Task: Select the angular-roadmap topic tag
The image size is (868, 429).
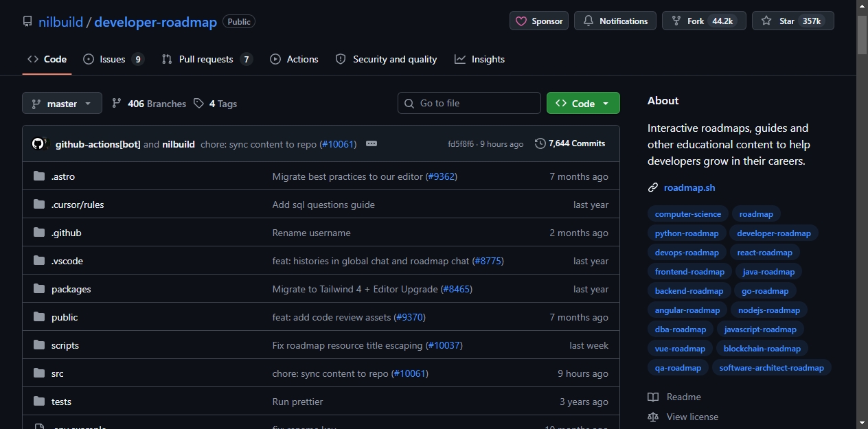Action: [x=687, y=310]
